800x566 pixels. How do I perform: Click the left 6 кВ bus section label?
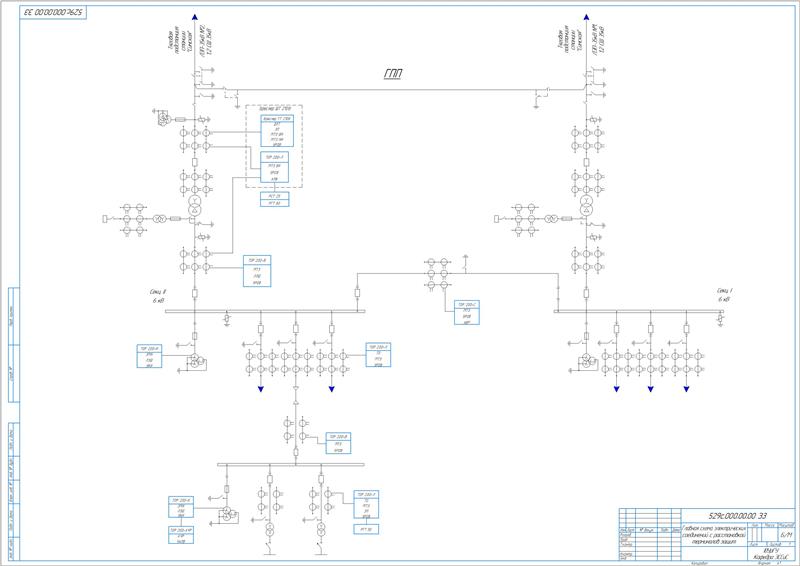158,296
